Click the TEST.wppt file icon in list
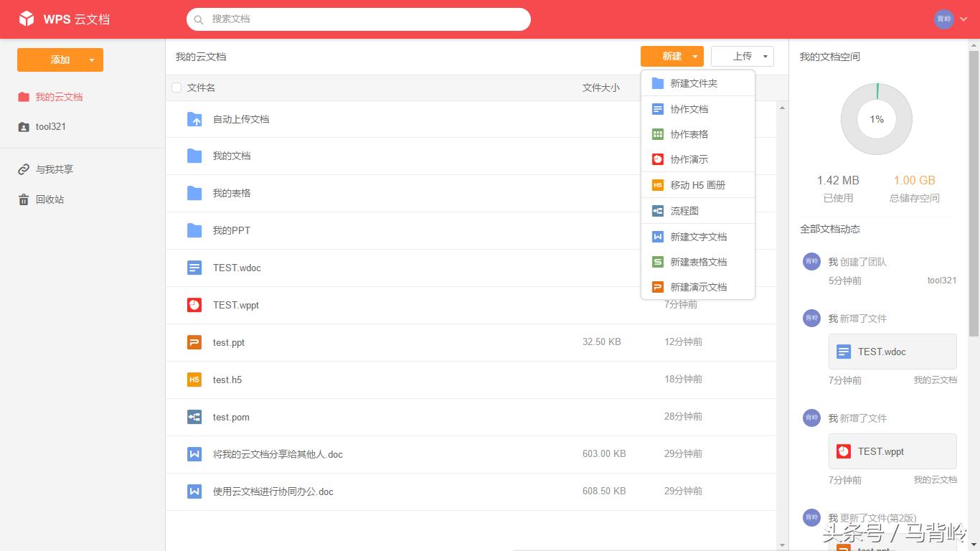980x551 pixels. (x=194, y=305)
